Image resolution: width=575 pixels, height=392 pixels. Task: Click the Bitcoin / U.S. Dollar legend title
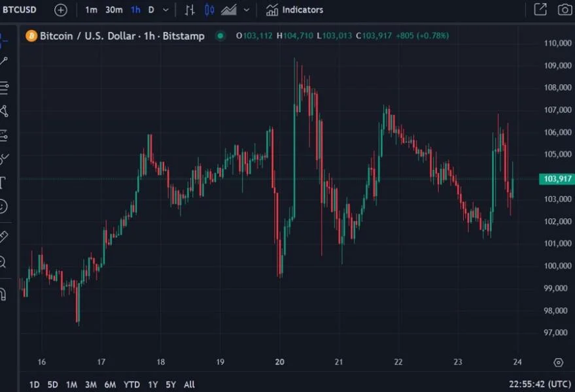(122, 36)
